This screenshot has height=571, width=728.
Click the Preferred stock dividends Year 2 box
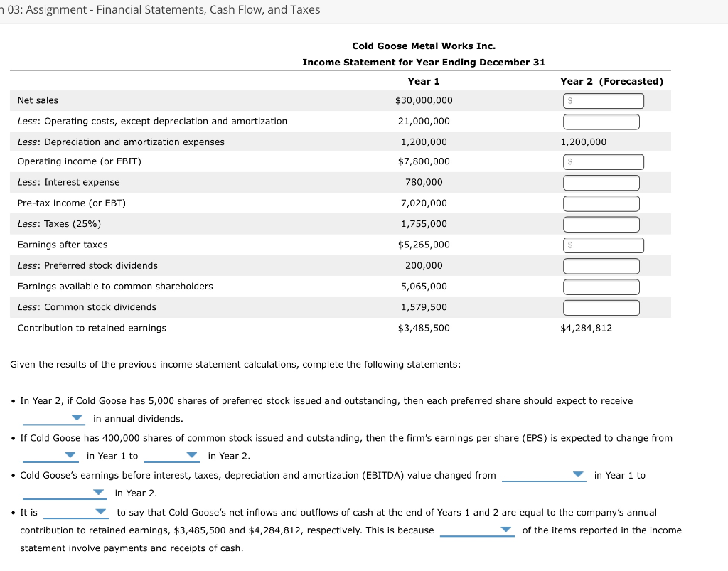click(601, 265)
